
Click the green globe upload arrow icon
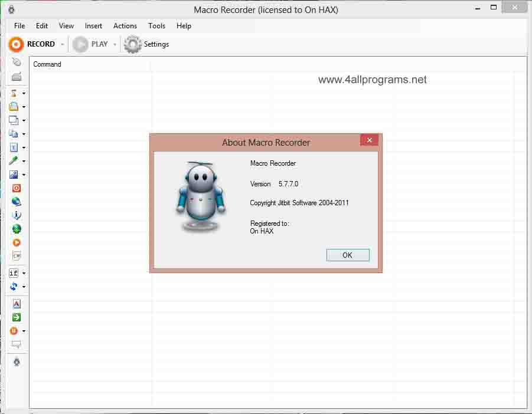17,229
